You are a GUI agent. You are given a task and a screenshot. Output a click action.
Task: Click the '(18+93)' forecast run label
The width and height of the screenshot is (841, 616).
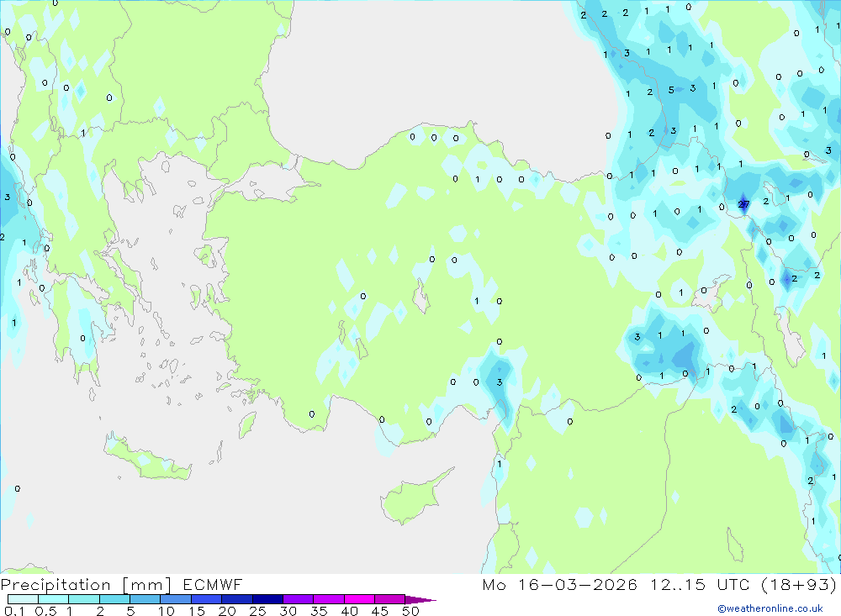[799, 584]
